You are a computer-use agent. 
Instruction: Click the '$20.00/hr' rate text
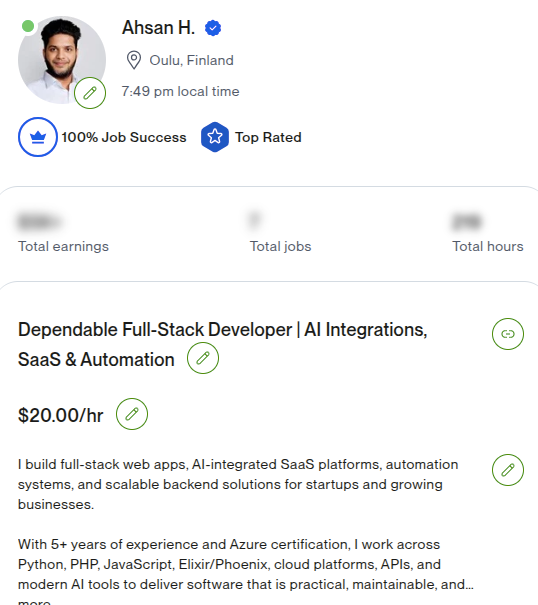[61, 416]
